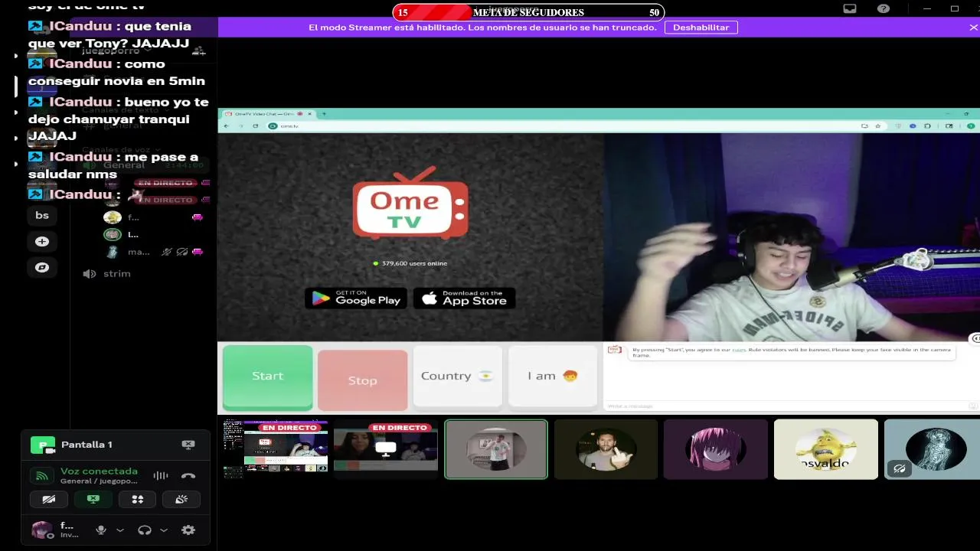
Task: Select the highlighted participant tile with green border
Action: point(496,449)
